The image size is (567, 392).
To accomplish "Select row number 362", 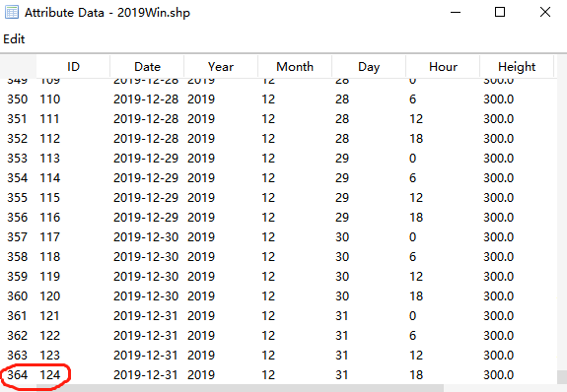I will click(x=18, y=335).
